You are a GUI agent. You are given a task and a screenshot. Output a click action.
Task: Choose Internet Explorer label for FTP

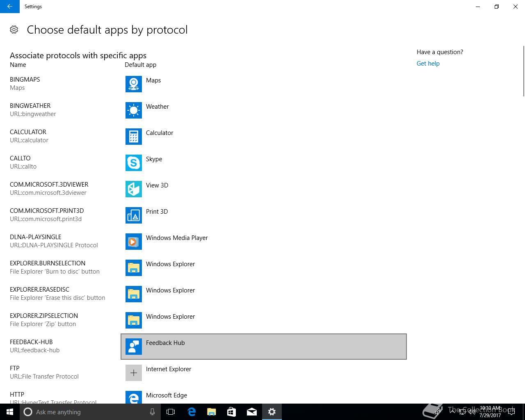click(x=169, y=369)
